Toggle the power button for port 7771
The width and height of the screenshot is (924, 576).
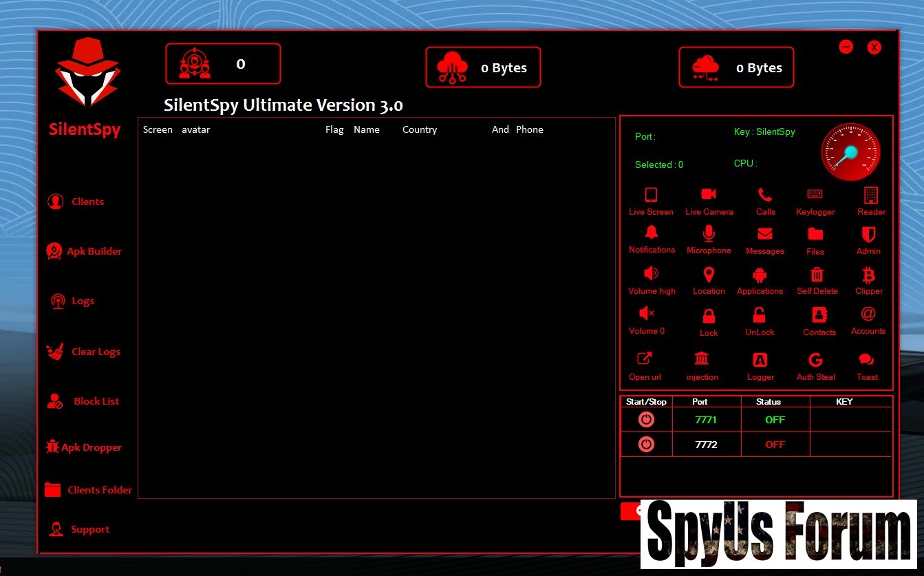646,420
